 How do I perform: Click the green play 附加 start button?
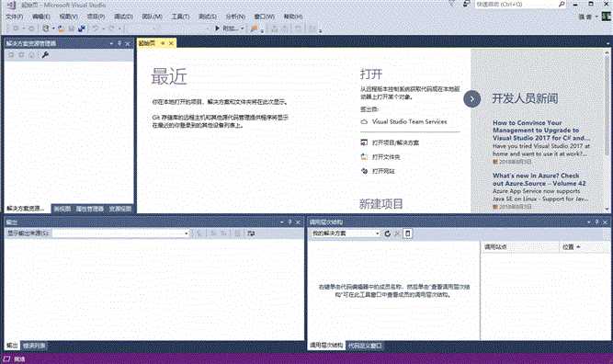click(227, 28)
